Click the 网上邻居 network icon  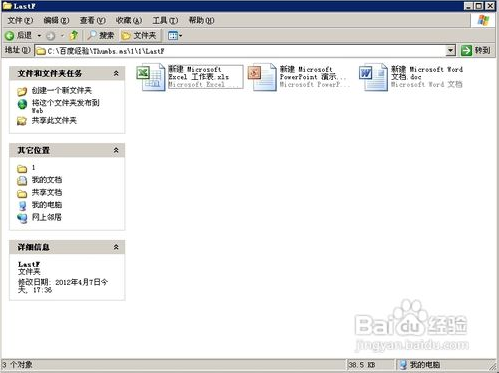point(22,218)
